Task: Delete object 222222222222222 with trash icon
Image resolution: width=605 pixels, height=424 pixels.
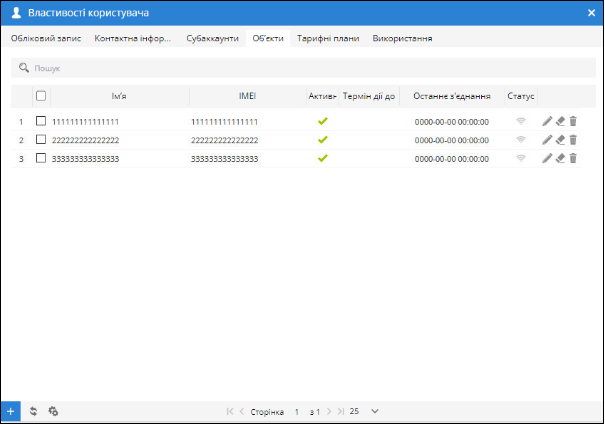Action: (573, 140)
